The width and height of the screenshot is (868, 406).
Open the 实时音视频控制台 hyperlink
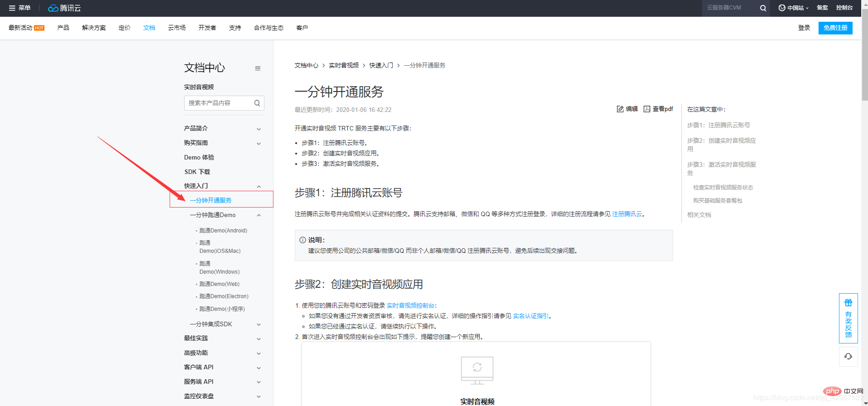click(410, 305)
